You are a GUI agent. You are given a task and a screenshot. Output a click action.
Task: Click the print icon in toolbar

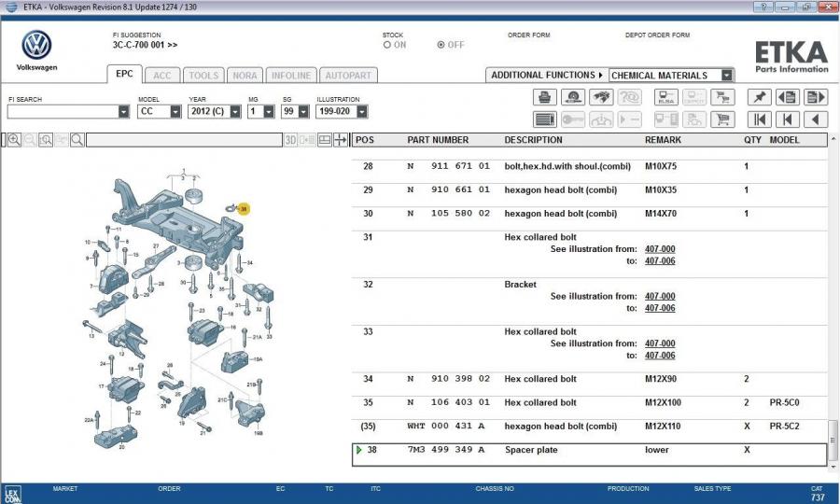[545, 97]
